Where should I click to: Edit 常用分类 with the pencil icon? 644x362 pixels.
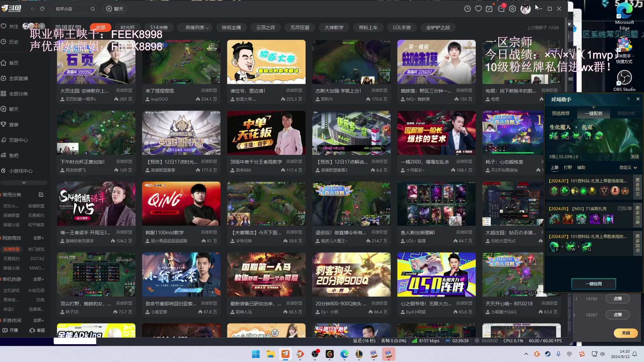pyautogui.click(x=41, y=195)
